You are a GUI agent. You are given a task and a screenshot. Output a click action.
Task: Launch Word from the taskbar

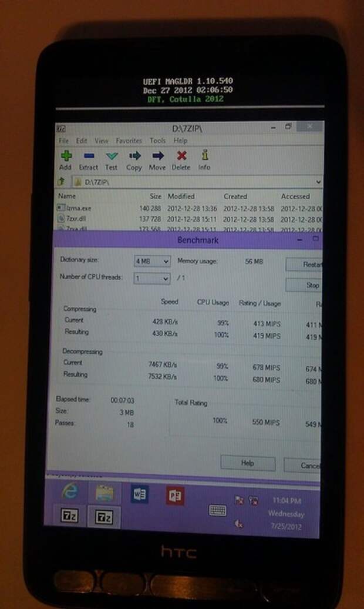[139, 494]
